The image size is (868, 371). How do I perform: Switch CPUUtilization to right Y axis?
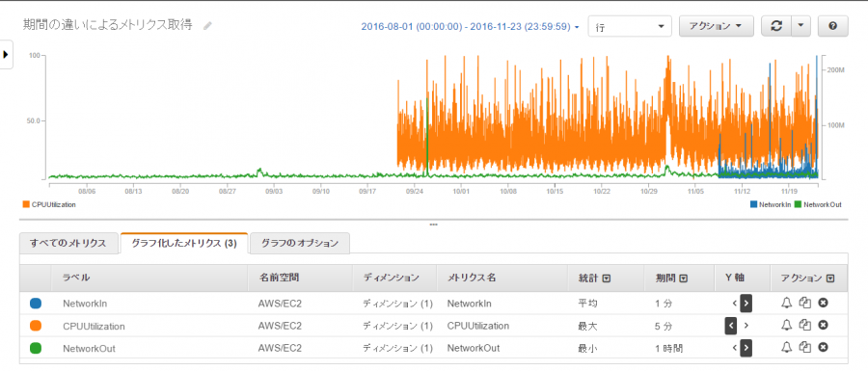(746, 326)
